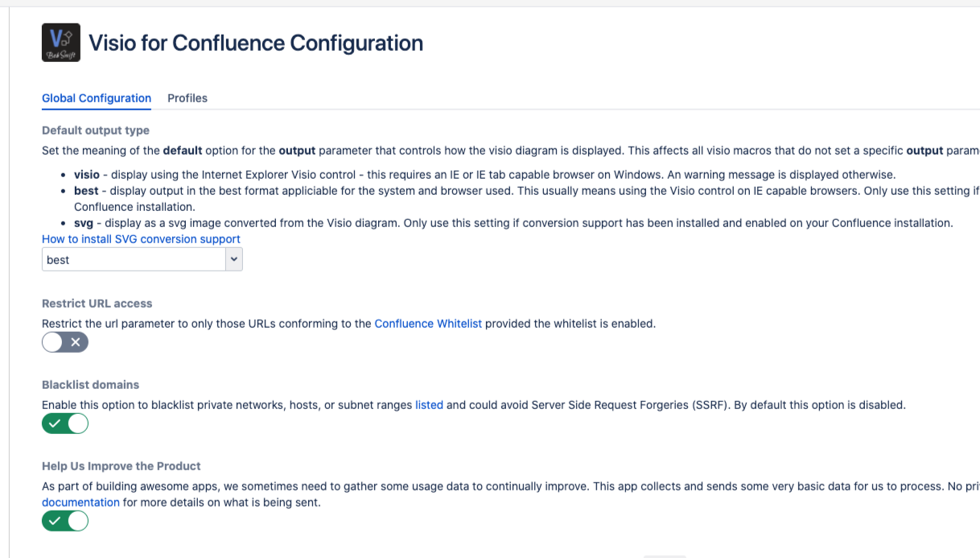The image size is (980, 558).
Task: Click the X icon on Restrict URL switch
Action: (76, 342)
